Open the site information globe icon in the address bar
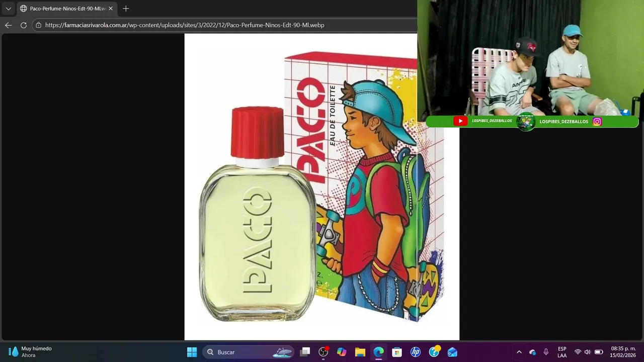 39,25
